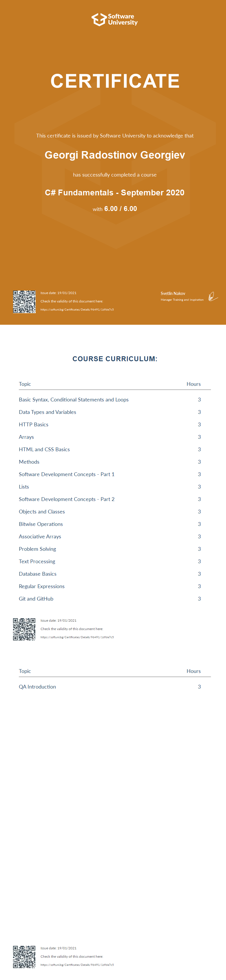Click the Svetlin Nakov name text
This screenshot has height=980, width=226.
[x=173, y=293]
